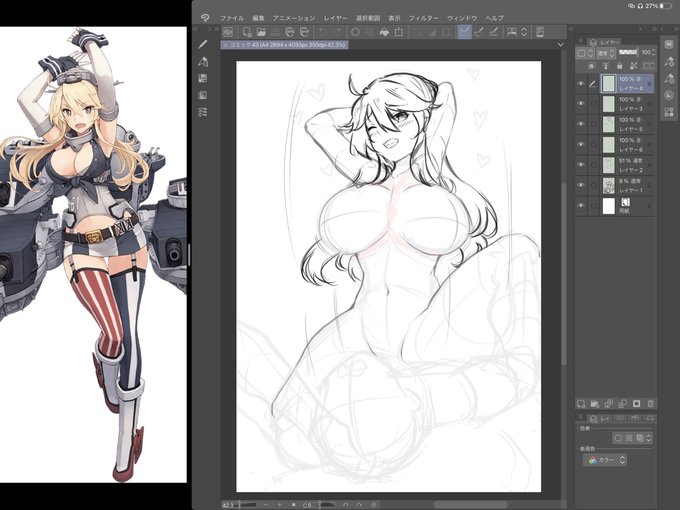Click the smartphone connection icon in command bar
The height and width of the screenshot is (510, 680).
540,32
